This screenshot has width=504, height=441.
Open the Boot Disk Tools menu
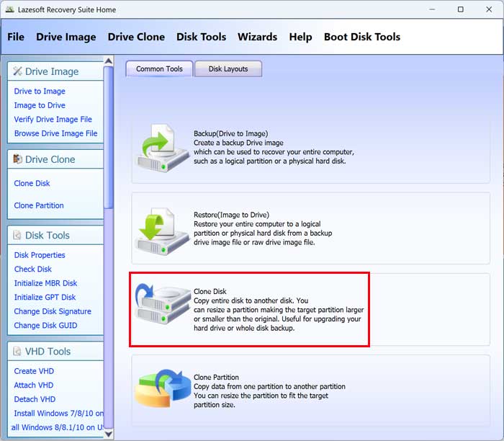[362, 37]
